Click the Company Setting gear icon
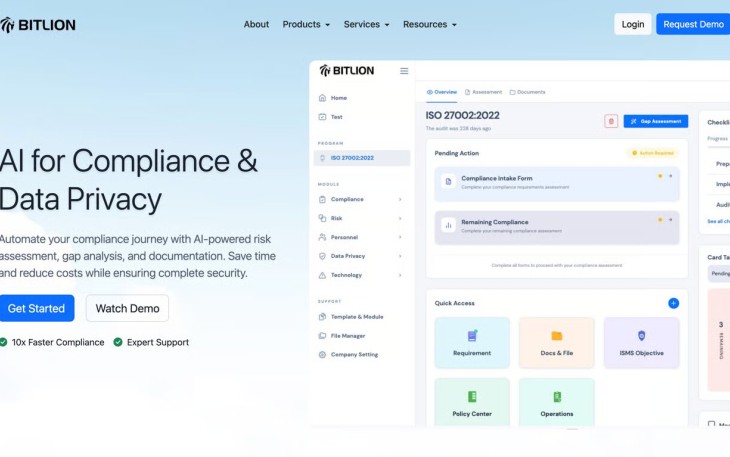Screen dimensions: 730x457 coord(322,355)
